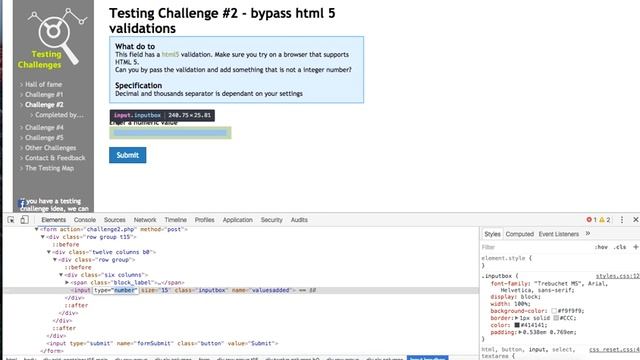Collapse the inner div row group node
This screenshot has height=360, width=640.
[x=55, y=260]
